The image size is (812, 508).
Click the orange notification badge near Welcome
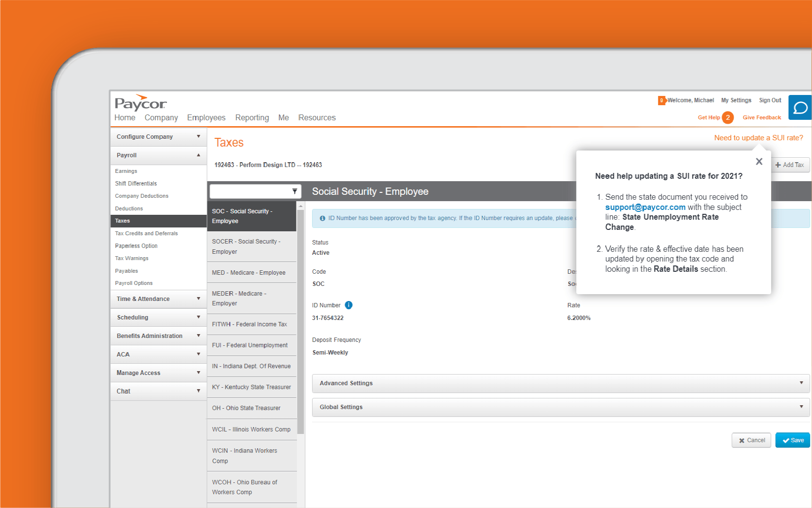[x=661, y=100]
